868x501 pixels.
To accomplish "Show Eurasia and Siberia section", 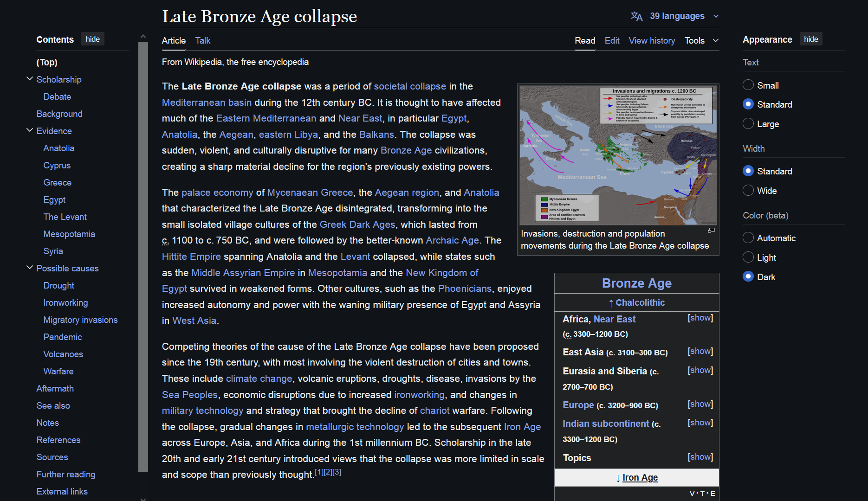I will pos(700,370).
